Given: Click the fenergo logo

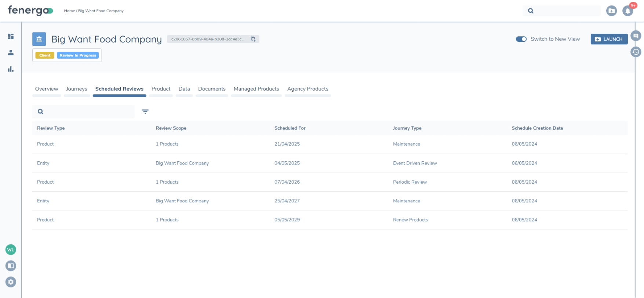Looking at the screenshot, I should coord(30,10).
